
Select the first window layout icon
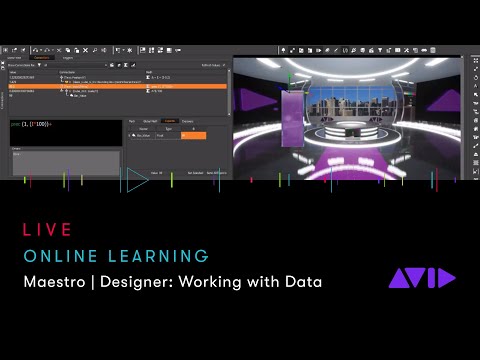(x=143, y=50)
